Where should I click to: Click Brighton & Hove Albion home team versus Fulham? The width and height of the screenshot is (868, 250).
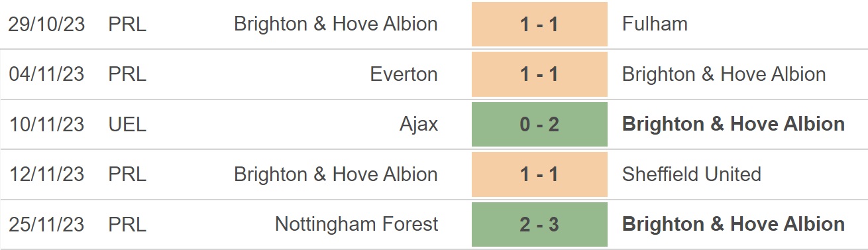(x=336, y=24)
